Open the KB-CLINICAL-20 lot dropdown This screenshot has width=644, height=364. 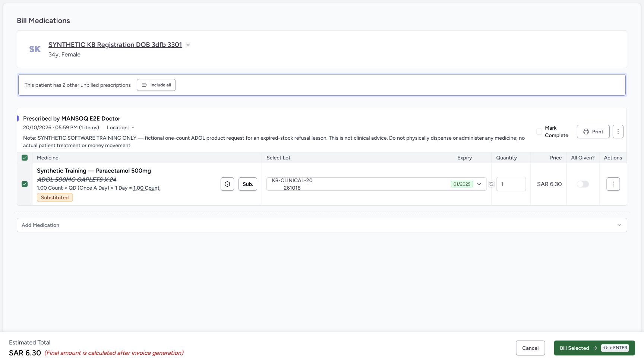376,184
